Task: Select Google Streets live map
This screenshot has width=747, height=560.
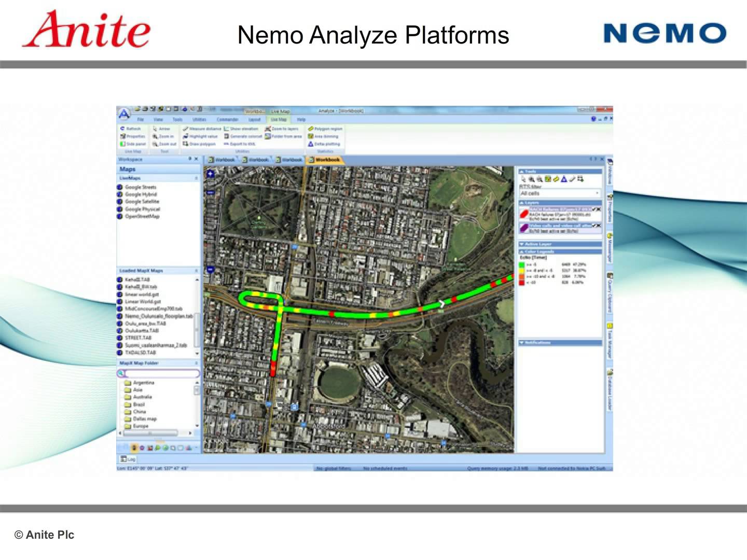Action: pyautogui.click(x=137, y=187)
